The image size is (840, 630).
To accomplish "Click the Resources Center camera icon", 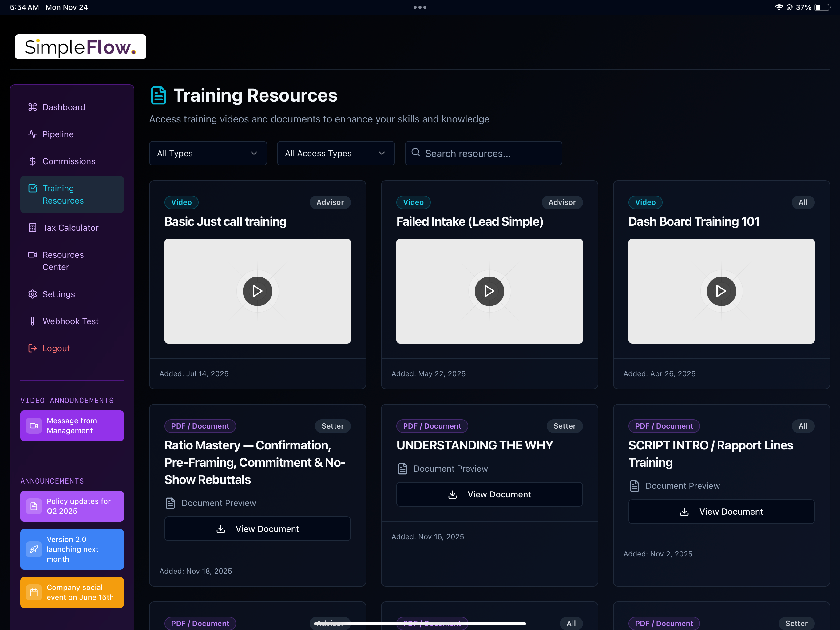I will 33,255.
